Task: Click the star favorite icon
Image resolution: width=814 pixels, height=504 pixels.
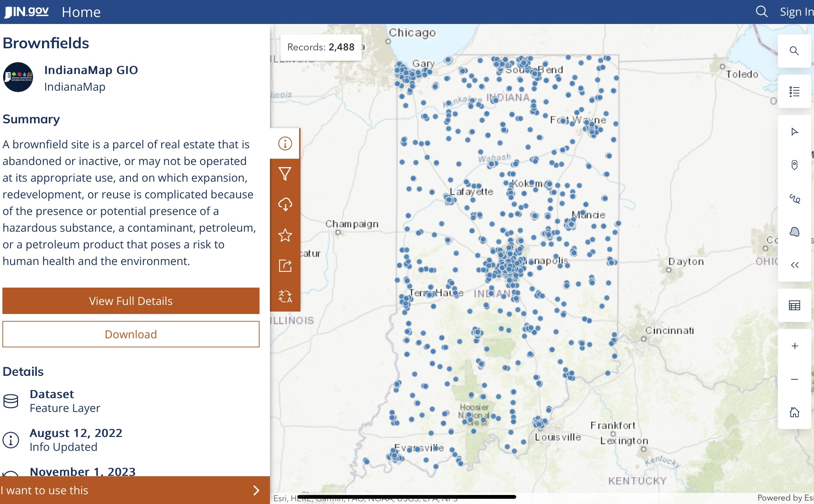Action: pos(285,235)
